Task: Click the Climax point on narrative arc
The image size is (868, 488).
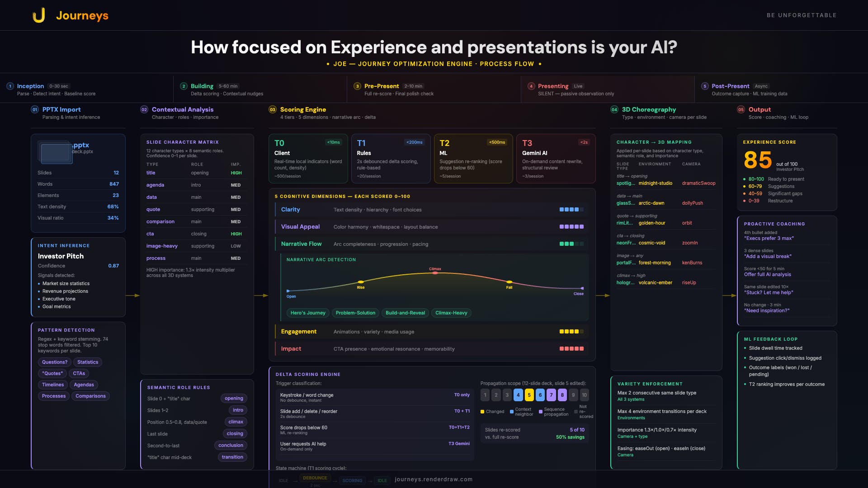Action: 435,273
